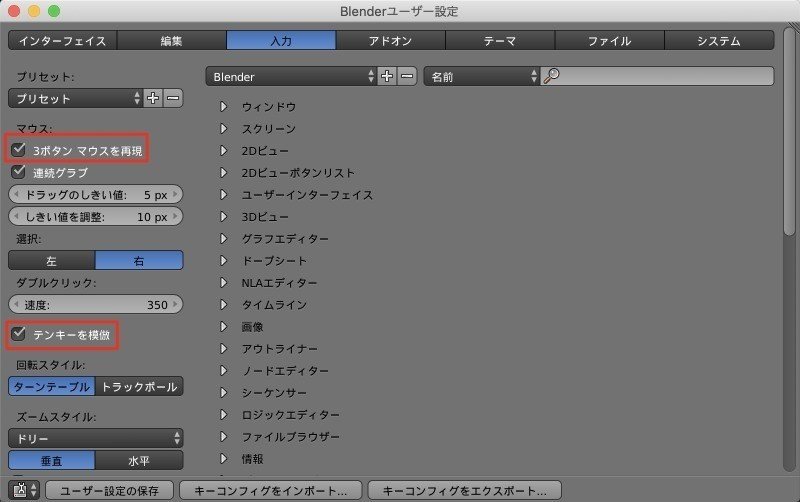Expand the 画像 keymap section
Viewport: 800px width, 502px height.
(x=223, y=327)
